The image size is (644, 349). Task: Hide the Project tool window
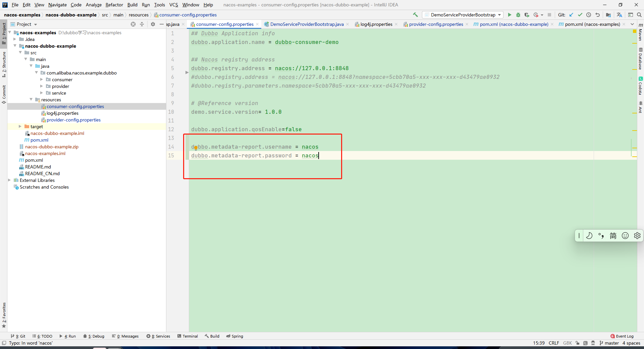162,24
